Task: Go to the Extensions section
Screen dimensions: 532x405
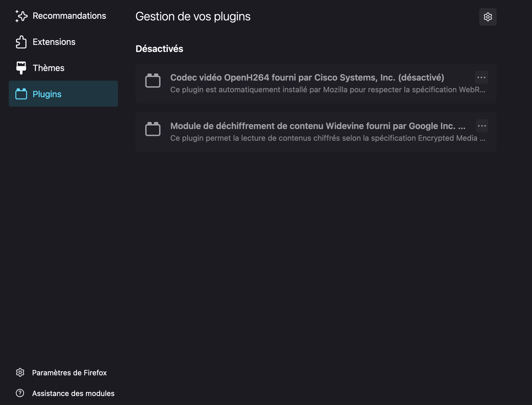Action: tap(54, 42)
